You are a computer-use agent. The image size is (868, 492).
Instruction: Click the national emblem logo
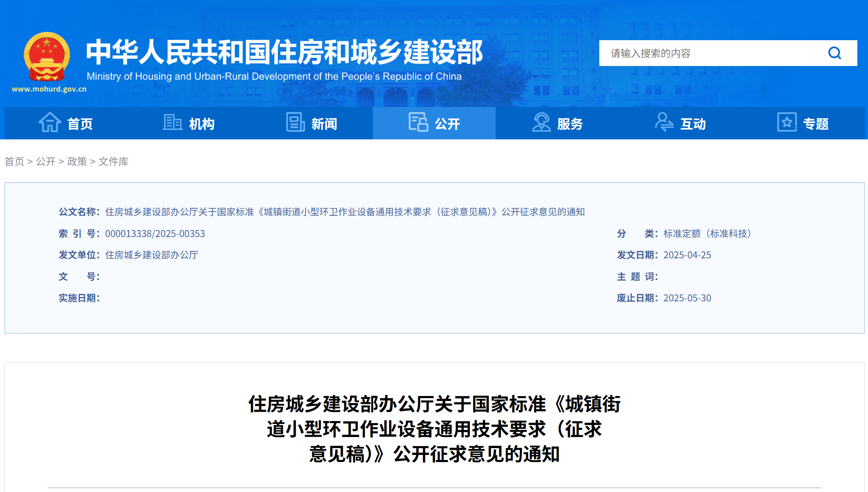tap(47, 57)
